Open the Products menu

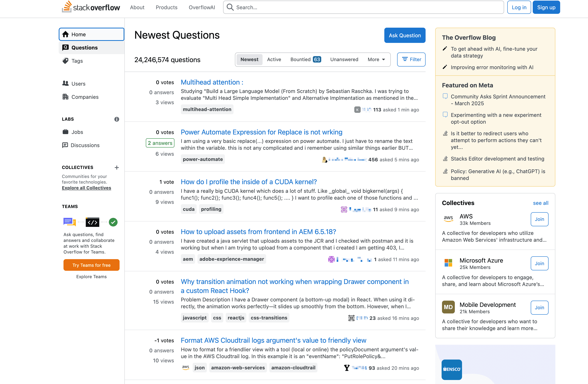click(166, 7)
